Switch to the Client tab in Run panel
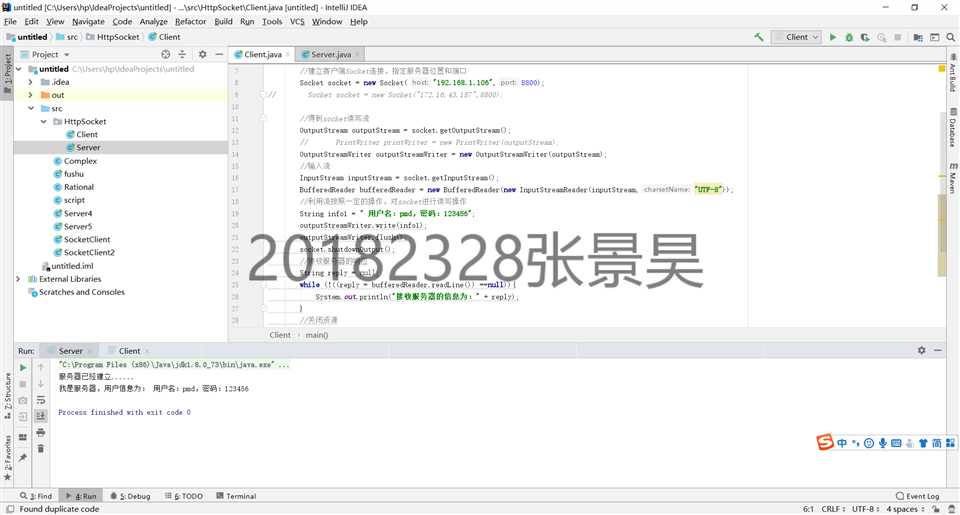 (x=129, y=351)
